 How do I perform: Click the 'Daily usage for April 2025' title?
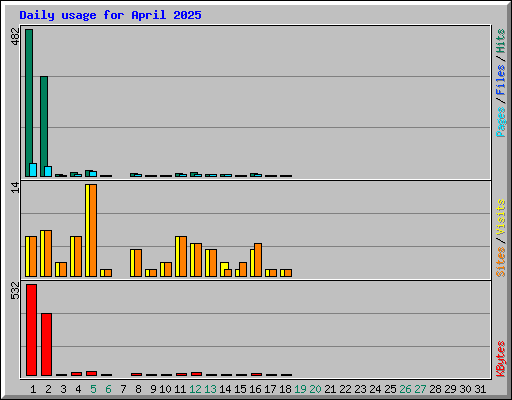(x=110, y=15)
